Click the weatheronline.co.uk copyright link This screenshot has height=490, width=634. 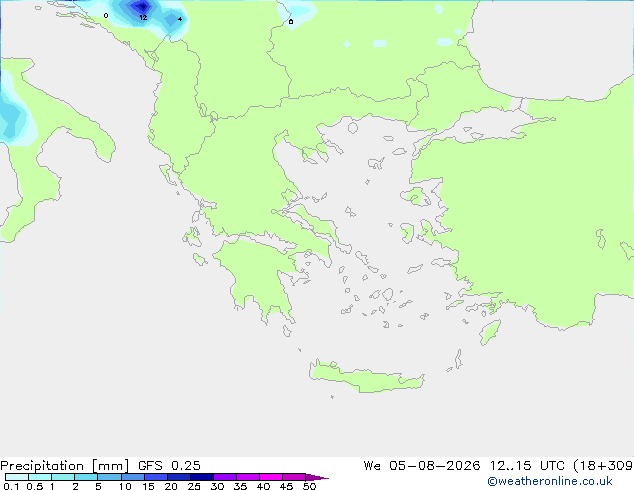click(x=550, y=481)
